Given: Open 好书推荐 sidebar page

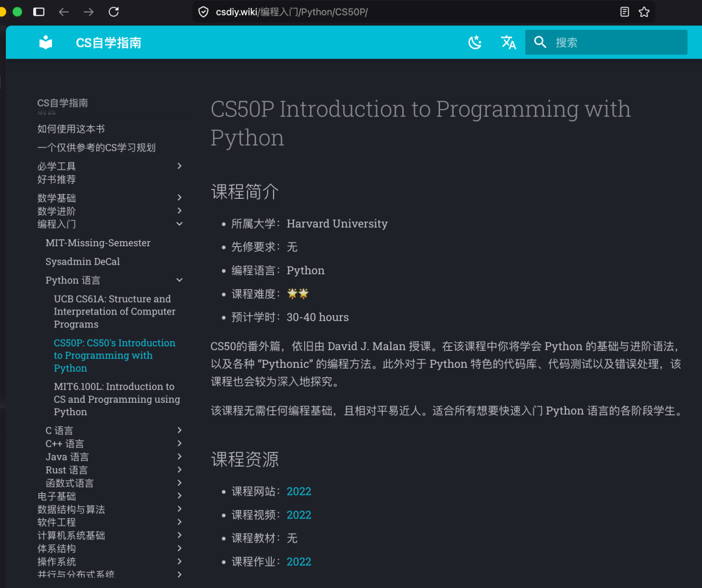Looking at the screenshot, I should 57,179.
